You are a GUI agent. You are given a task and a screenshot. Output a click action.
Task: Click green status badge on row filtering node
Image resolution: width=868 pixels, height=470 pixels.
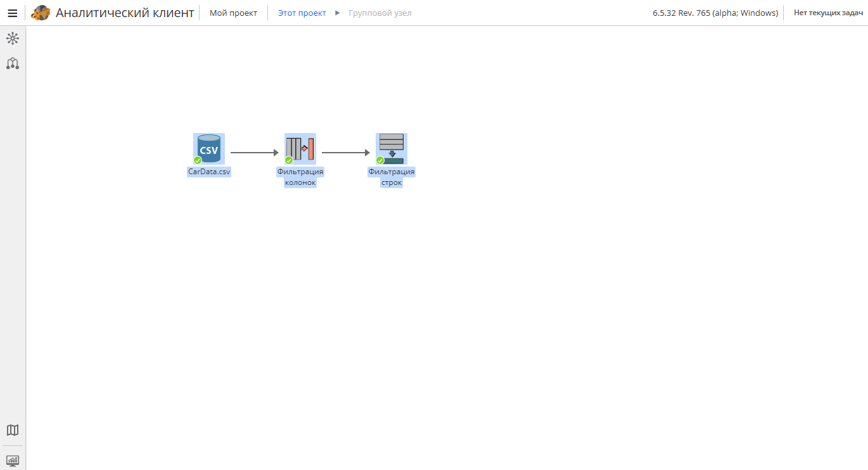pyautogui.click(x=380, y=160)
